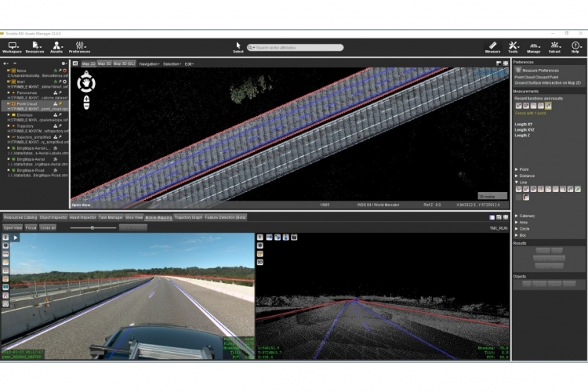588x392 pixels.
Task: Open the Preferences sliders icon
Action: click(x=79, y=46)
